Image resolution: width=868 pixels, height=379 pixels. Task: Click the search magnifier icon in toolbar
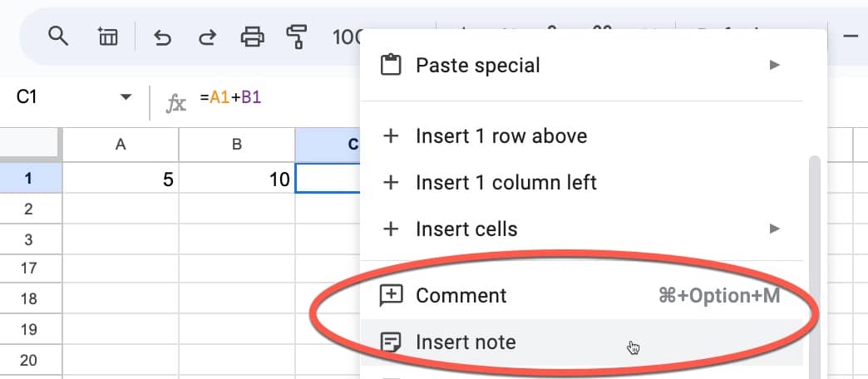(57, 37)
